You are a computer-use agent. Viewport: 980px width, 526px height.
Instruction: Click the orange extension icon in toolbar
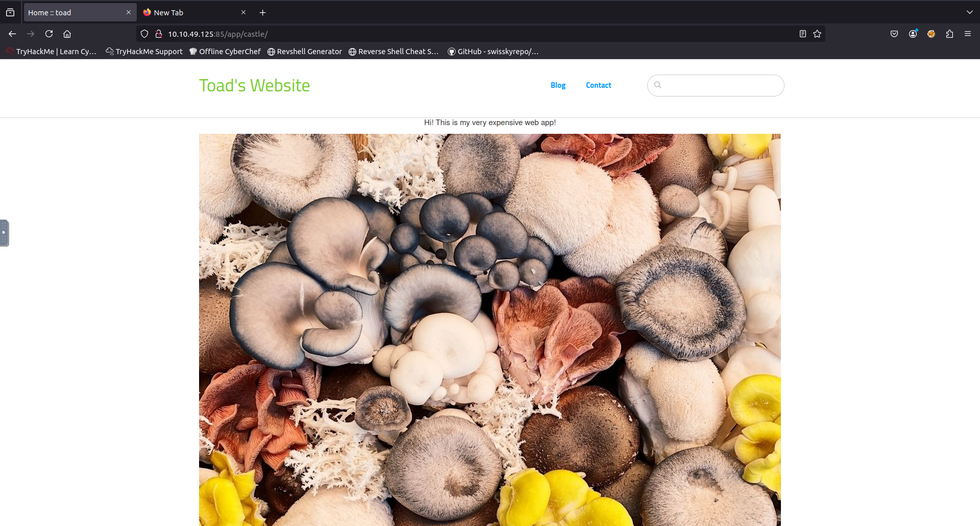coord(931,34)
